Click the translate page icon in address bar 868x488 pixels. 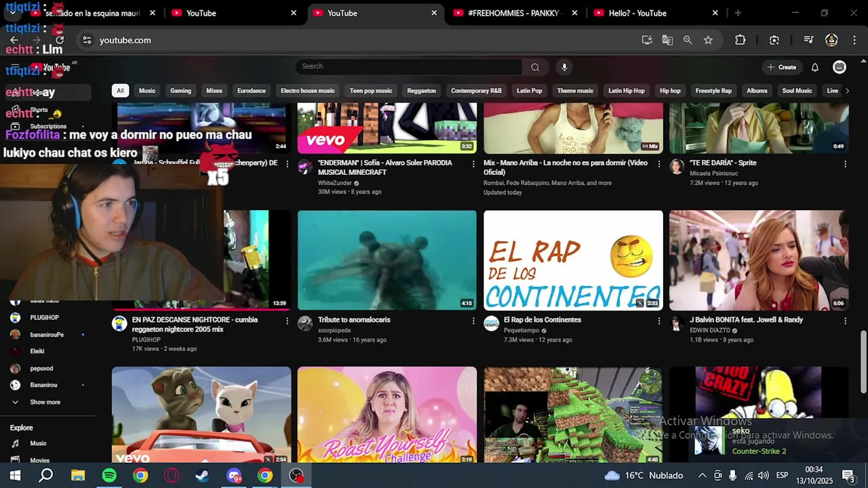tap(667, 40)
